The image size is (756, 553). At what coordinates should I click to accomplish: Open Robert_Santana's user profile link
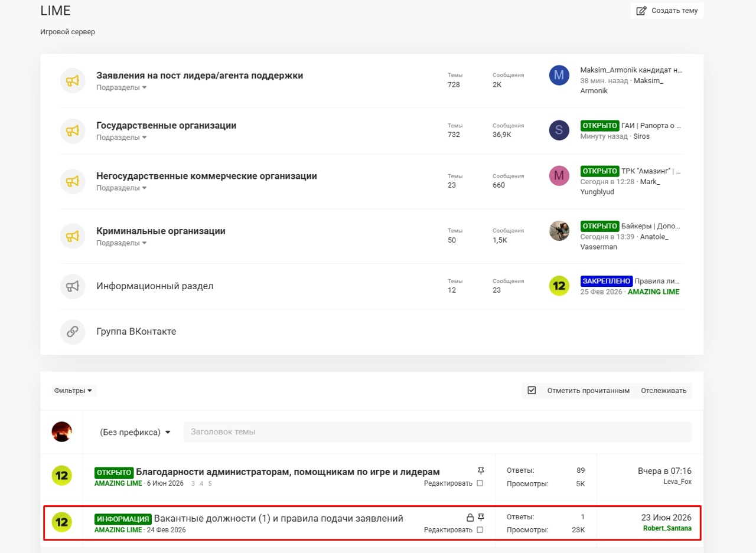[667, 528]
